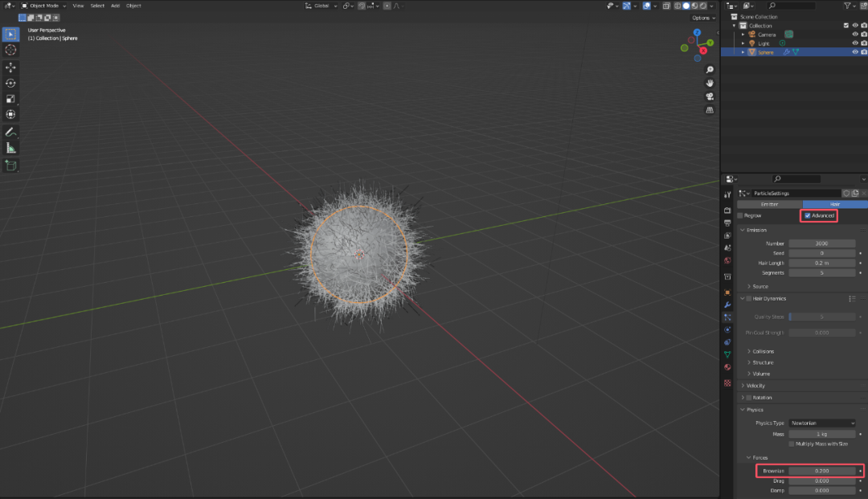Activate the Transform tool
Screen dimensions: 868x499
click(10, 115)
